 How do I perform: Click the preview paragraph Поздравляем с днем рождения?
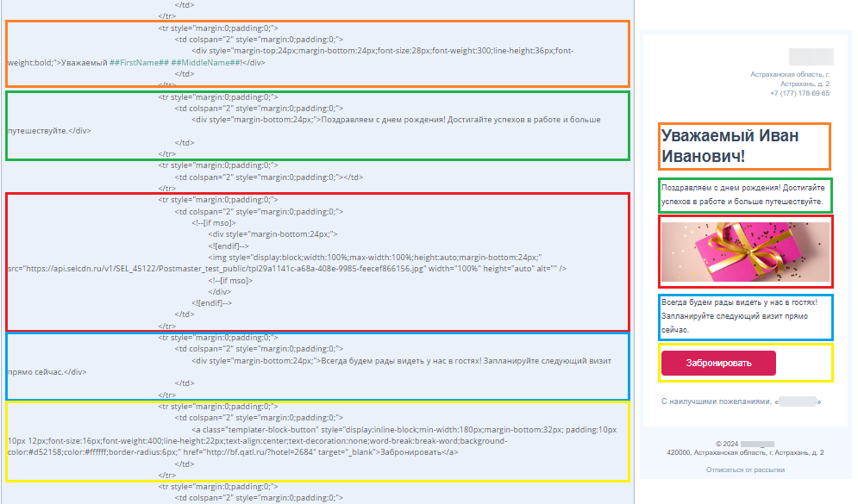click(x=742, y=195)
